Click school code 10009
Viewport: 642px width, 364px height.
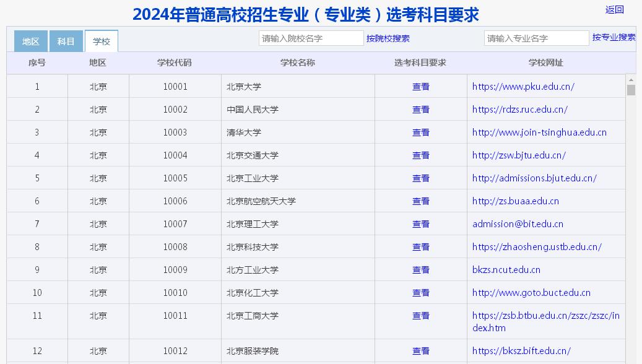click(175, 270)
